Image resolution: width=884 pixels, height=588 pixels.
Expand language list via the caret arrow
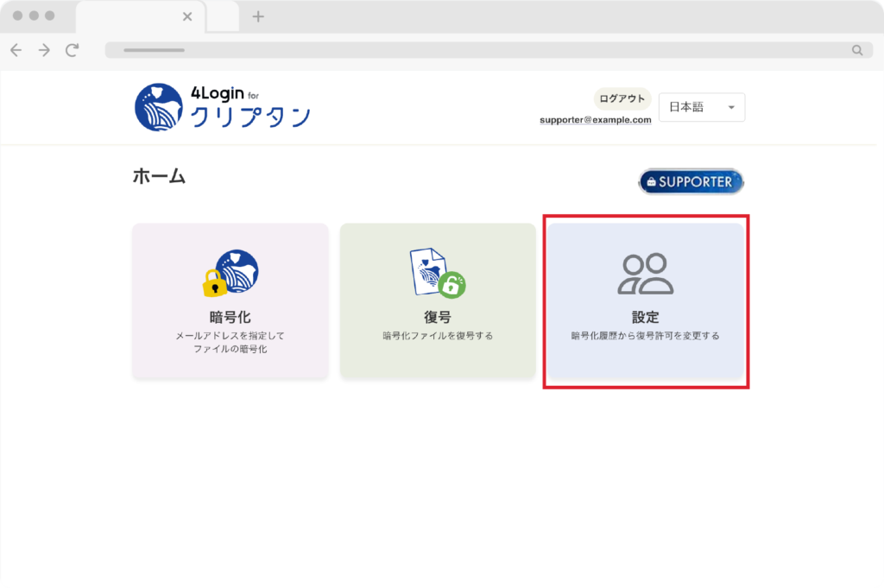point(730,108)
